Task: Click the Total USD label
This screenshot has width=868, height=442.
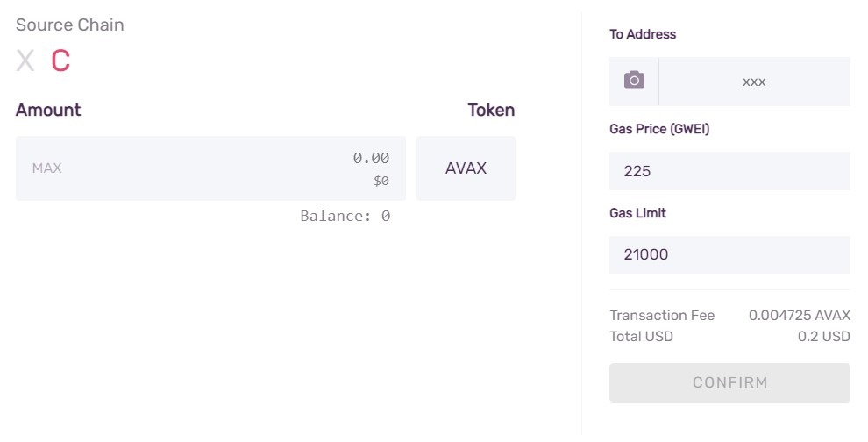Action: 641,336
